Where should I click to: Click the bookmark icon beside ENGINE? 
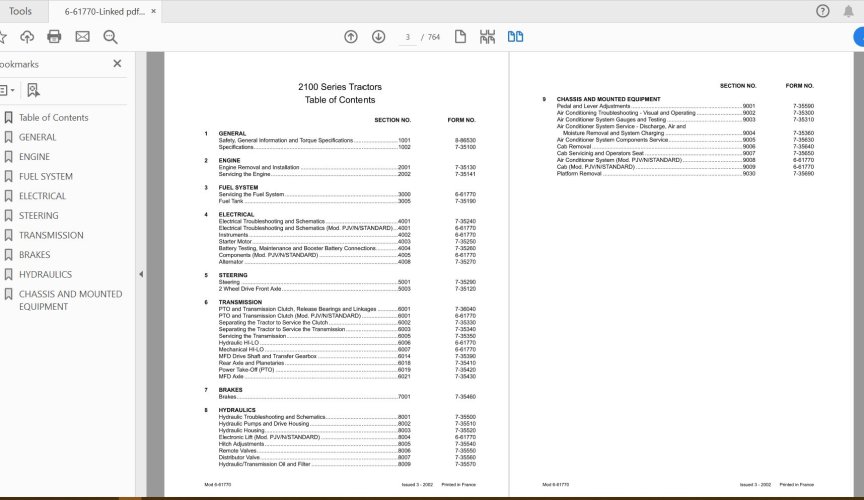[x=8, y=157]
